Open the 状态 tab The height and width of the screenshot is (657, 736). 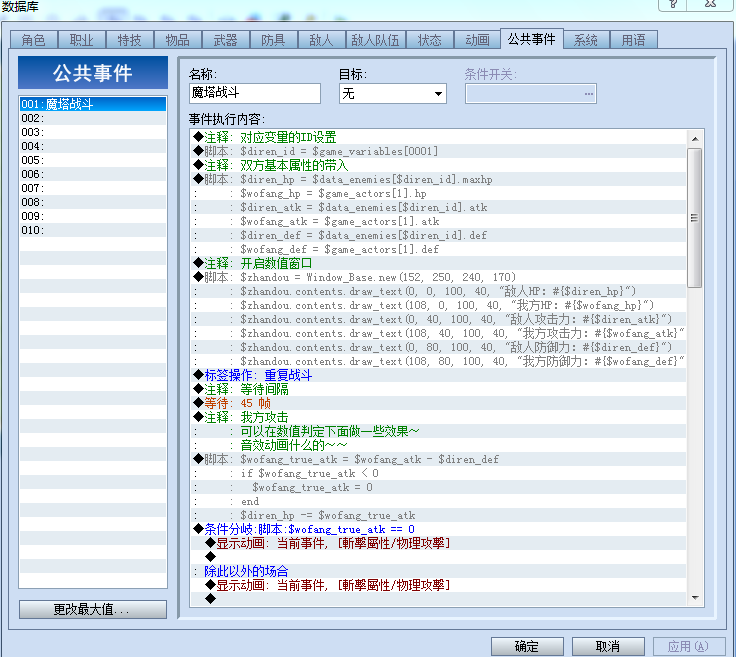[430, 40]
